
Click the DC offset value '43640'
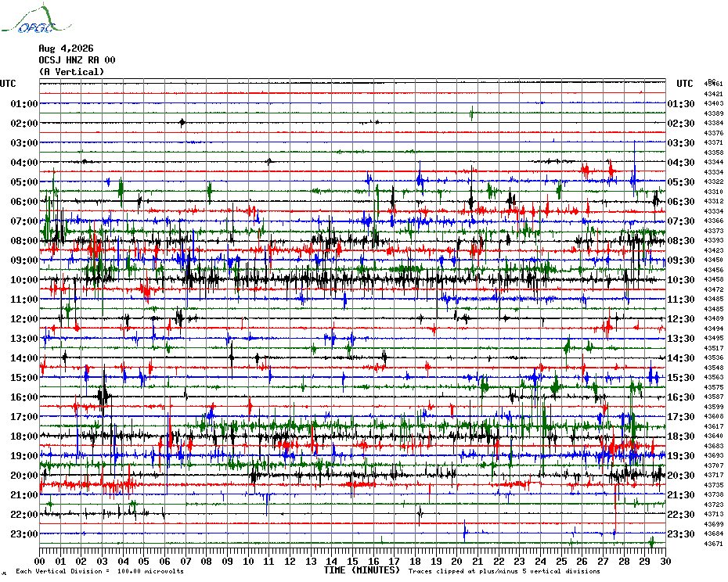714,436
